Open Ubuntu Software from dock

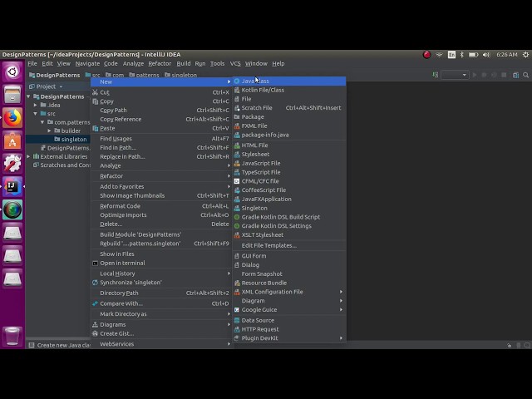(x=12, y=141)
